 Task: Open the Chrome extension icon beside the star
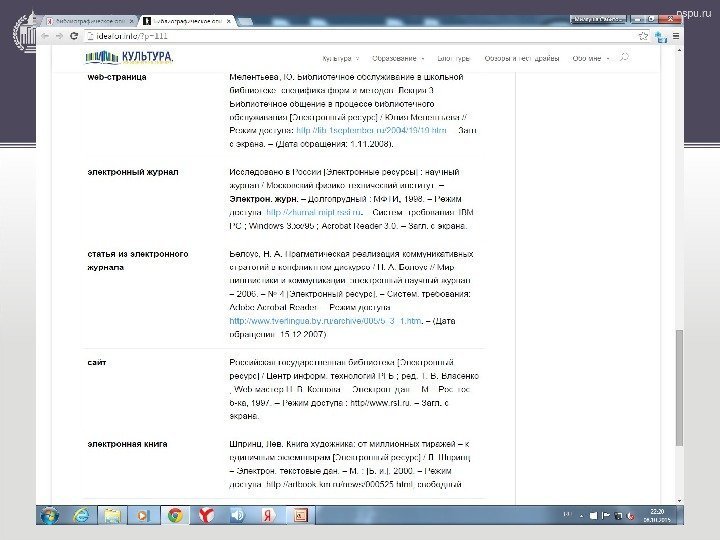pyautogui.click(x=661, y=36)
